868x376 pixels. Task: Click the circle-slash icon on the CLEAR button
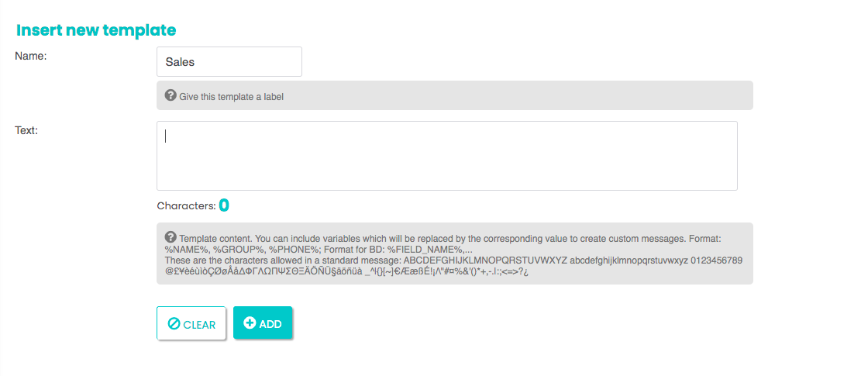coord(174,325)
